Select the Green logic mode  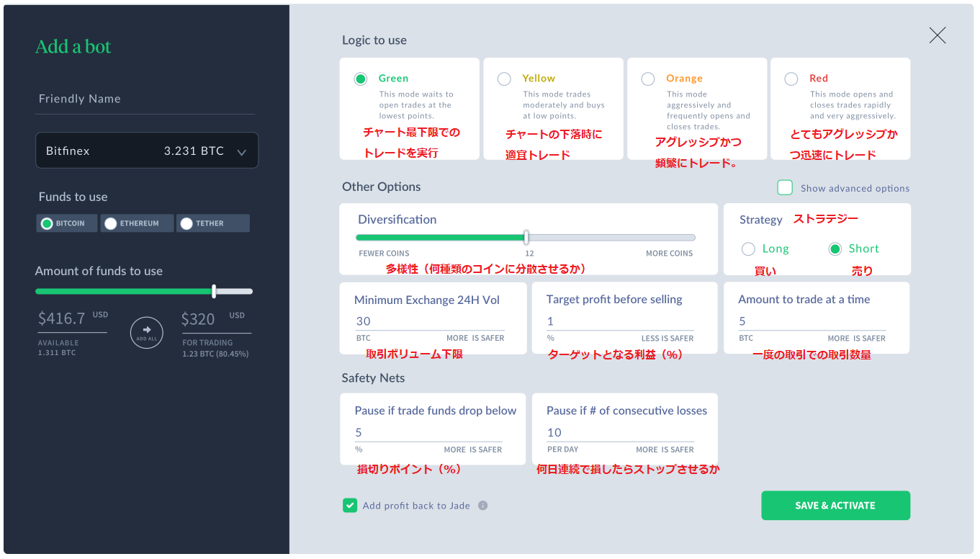pos(361,79)
